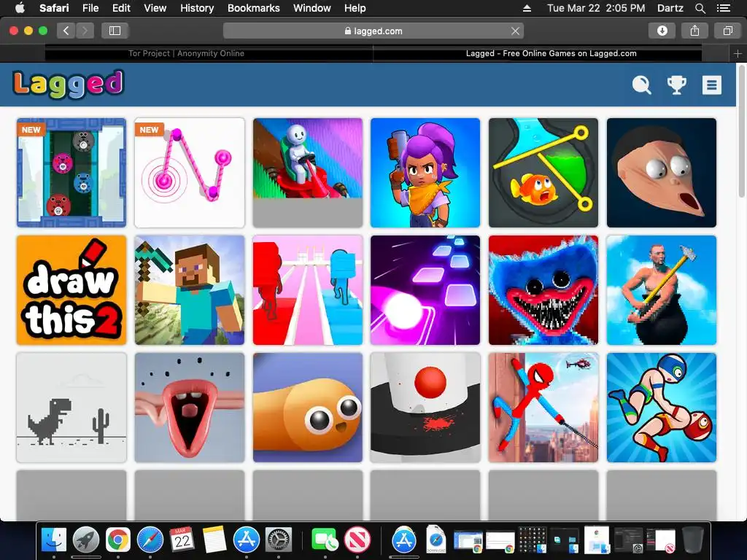Open the Edit menu
The image size is (747, 560).
[x=121, y=8]
